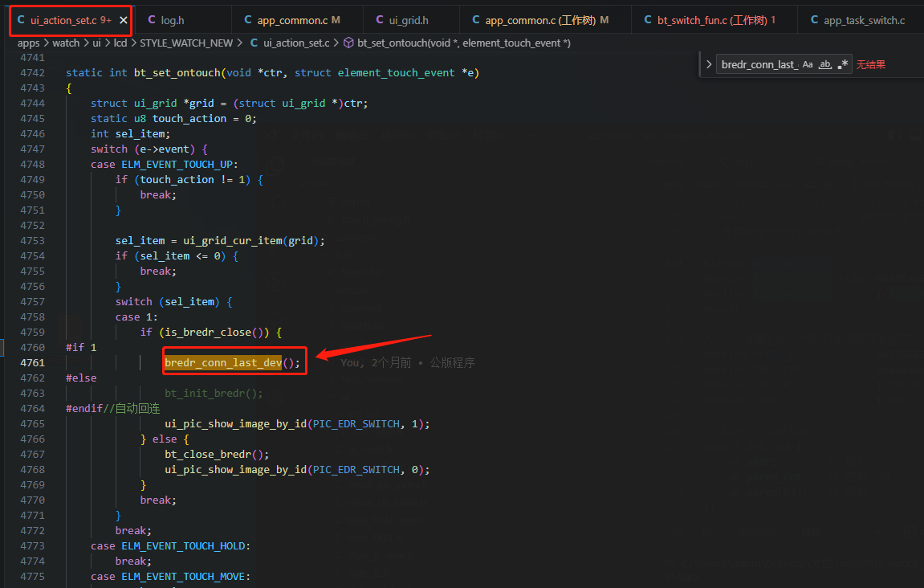Close the ui_action_set.c tab
Image resolution: width=924 pixels, height=588 pixels.
point(123,20)
